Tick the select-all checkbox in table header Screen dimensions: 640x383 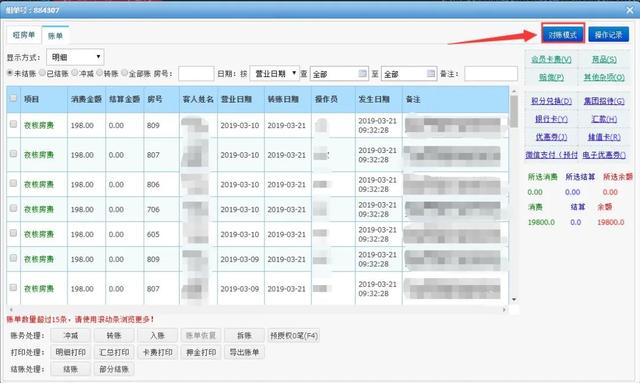pos(13,98)
